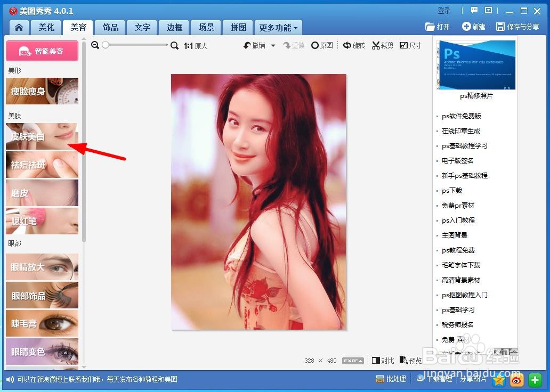Image resolution: width=550 pixels, height=392 pixels.
Task: Select the 眼部饰品 tool
Action: pos(42,295)
